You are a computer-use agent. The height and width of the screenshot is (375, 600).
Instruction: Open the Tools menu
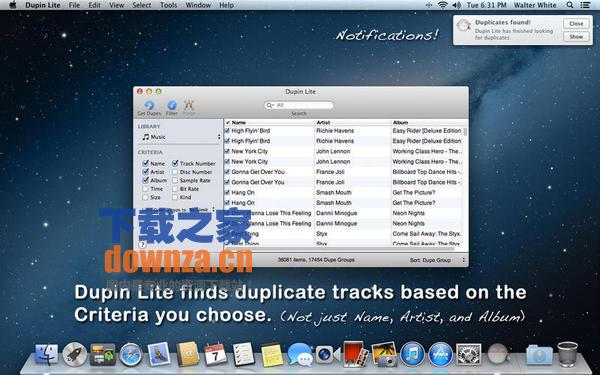tap(168, 5)
